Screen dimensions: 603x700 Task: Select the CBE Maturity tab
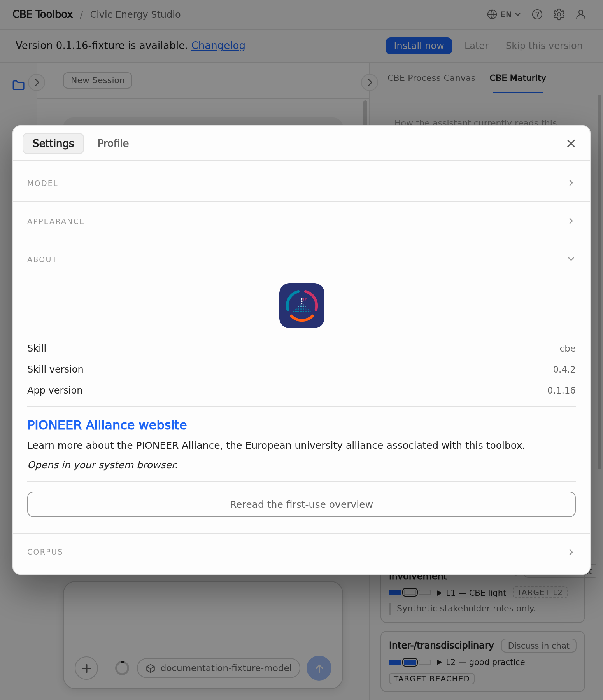click(518, 78)
